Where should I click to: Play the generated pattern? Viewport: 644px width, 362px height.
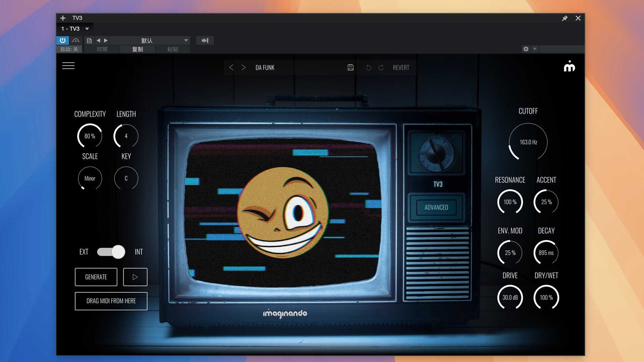(x=135, y=277)
